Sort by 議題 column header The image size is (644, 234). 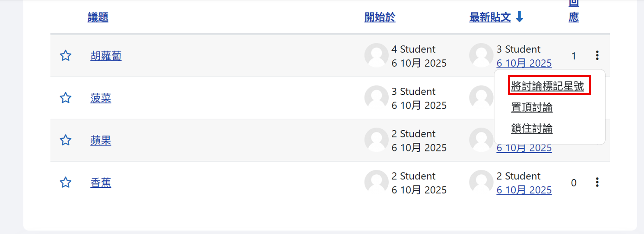[98, 17]
